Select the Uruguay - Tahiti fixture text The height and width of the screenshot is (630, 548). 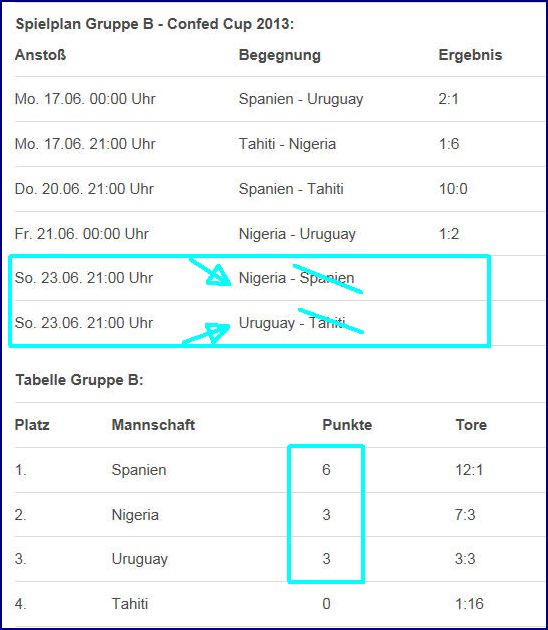point(292,323)
